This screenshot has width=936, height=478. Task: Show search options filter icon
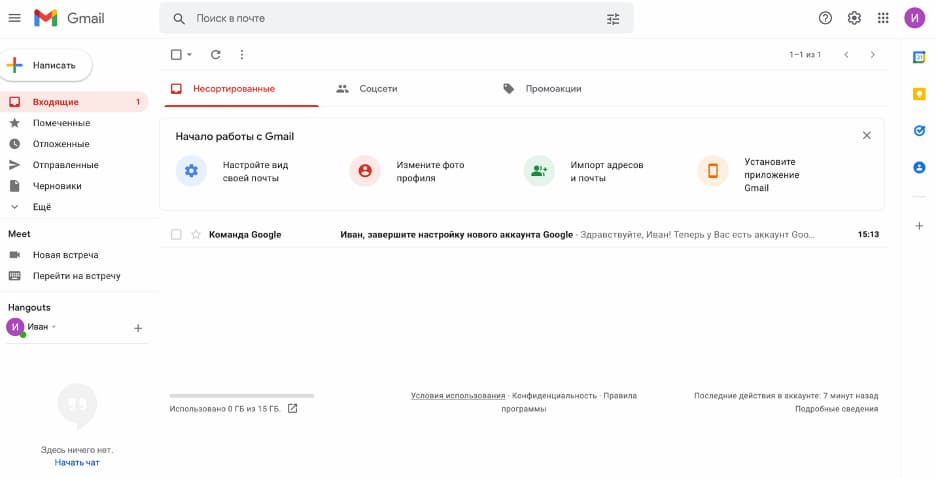pyautogui.click(x=613, y=19)
